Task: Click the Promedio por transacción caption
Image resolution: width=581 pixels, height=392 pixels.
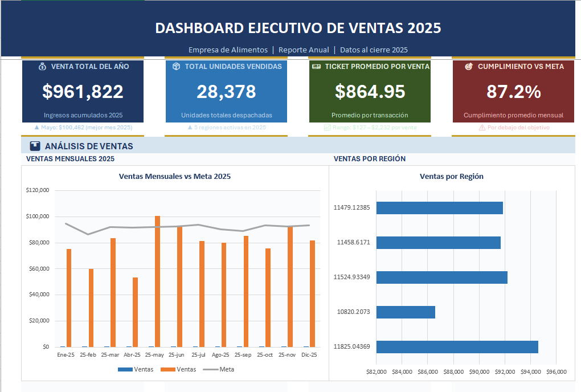Action: click(x=370, y=115)
